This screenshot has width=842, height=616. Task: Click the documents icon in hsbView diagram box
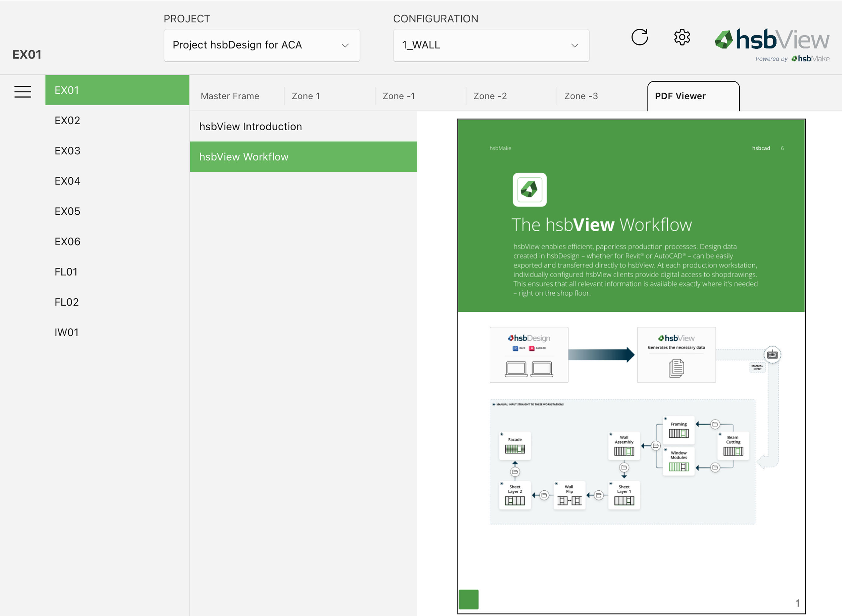click(676, 368)
